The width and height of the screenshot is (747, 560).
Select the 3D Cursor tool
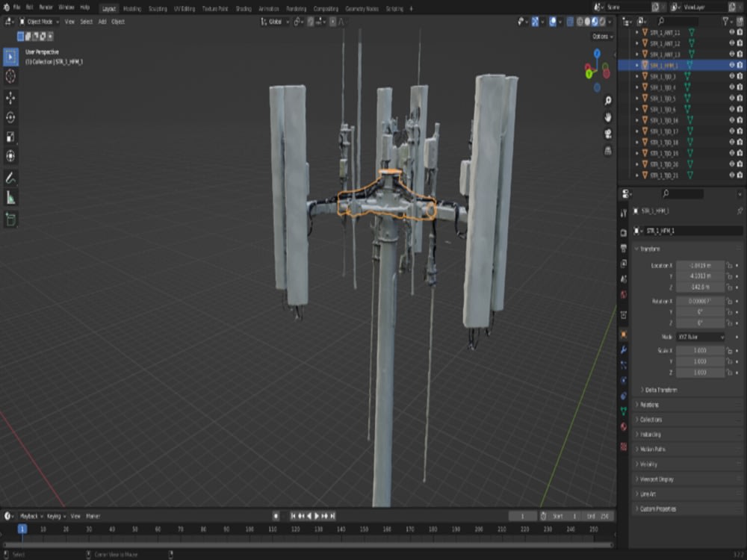tap(10, 76)
